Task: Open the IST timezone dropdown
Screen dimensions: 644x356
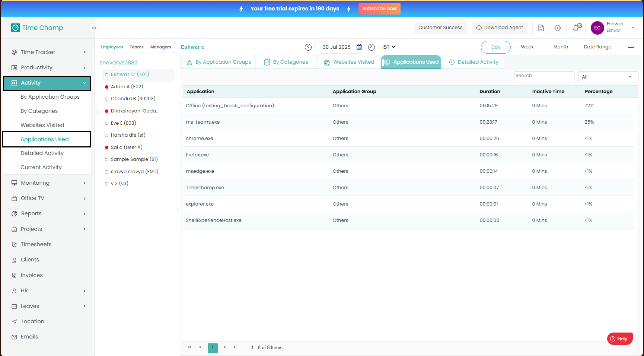Action: [389, 47]
